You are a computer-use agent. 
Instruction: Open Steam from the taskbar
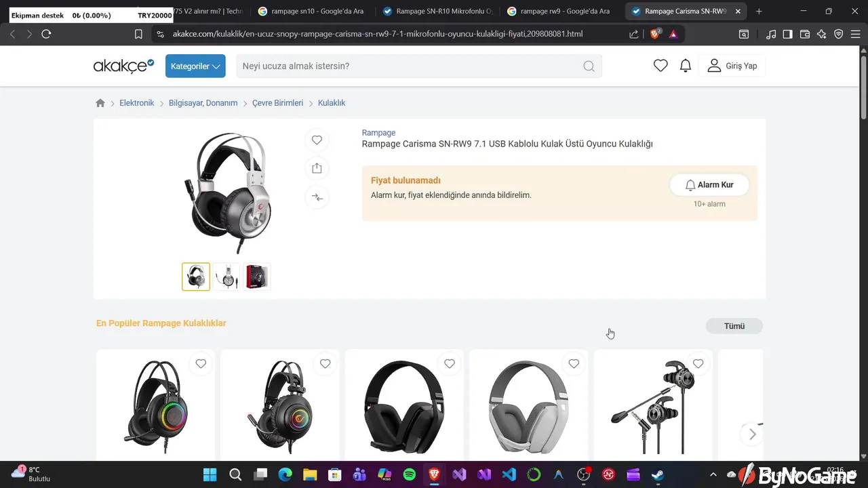pyautogui.click(x=657, y=474)
